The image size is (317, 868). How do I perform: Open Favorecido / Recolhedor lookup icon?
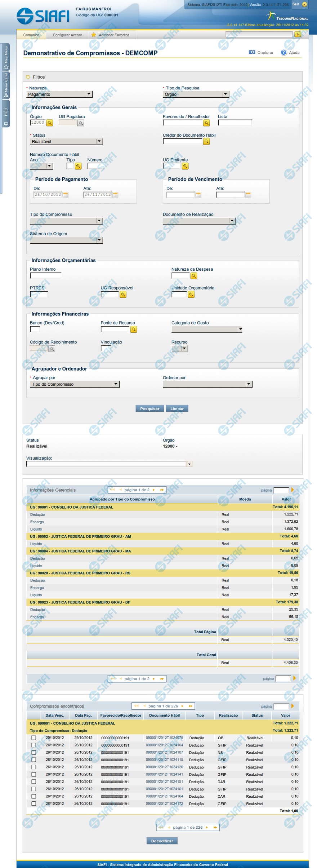tap(206, 123)
